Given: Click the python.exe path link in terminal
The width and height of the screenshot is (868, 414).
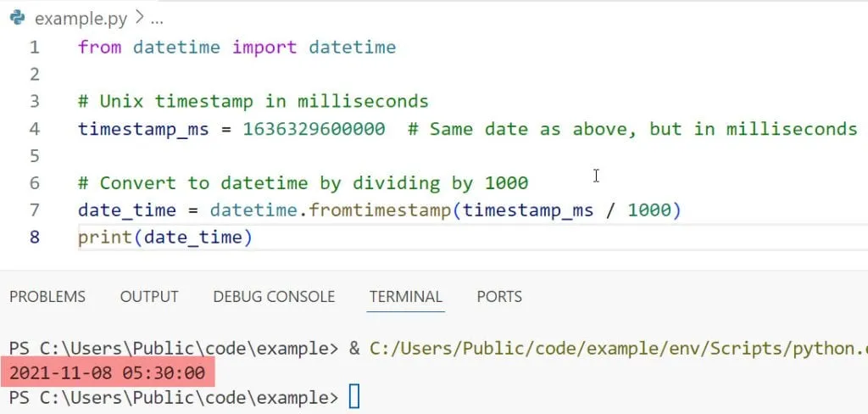Looking at the screenshot, I should [619, 348].
